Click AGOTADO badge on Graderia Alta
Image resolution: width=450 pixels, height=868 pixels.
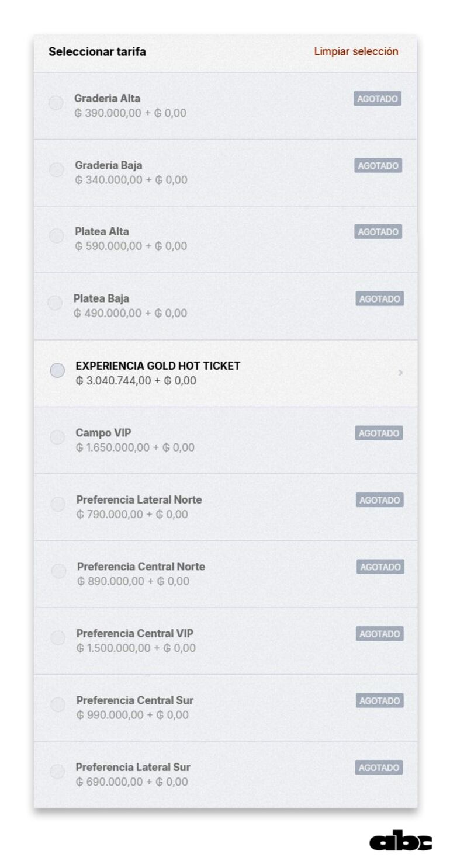377,99
